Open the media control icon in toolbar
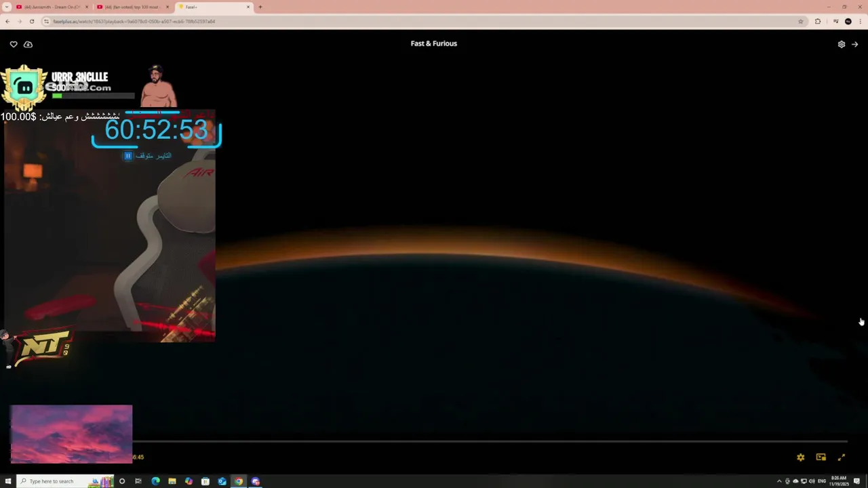Viewport: 868px width, 488px height. [x=835, y=21]
